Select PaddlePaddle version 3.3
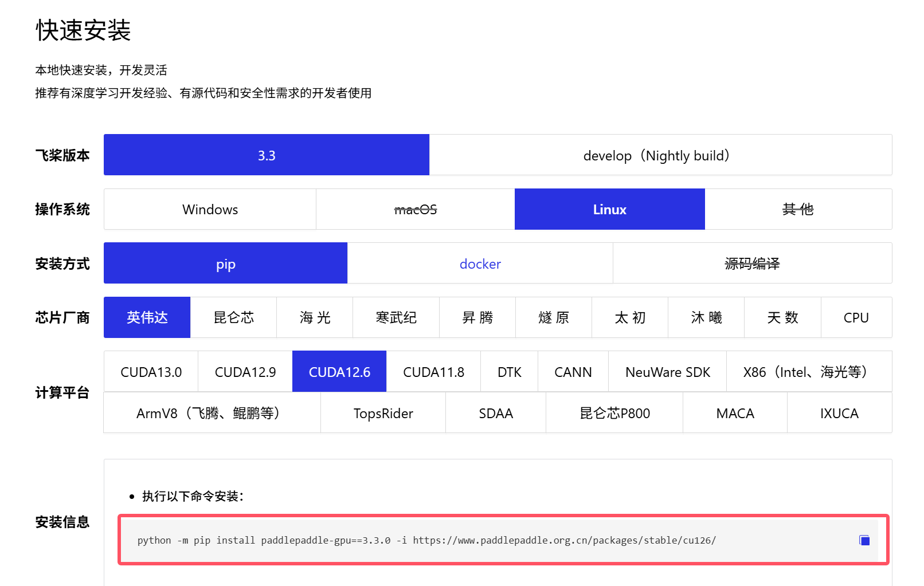The image size is (924, 586). click(x=267, y=155)
